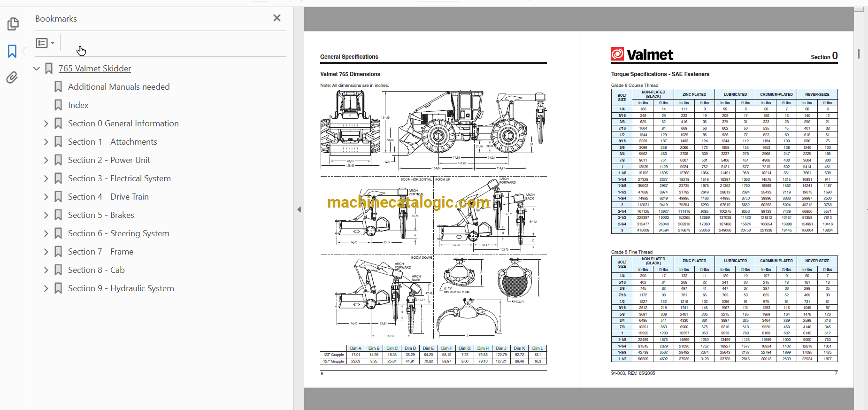868x410 pixels.
Task: Click bookmark icon beside Index
Action: tap(58, 105)
